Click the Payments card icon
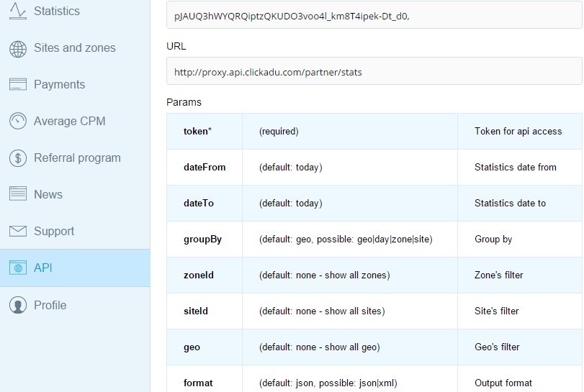The width and height of the screenshot is (584, 392). [x=18, y=85]
